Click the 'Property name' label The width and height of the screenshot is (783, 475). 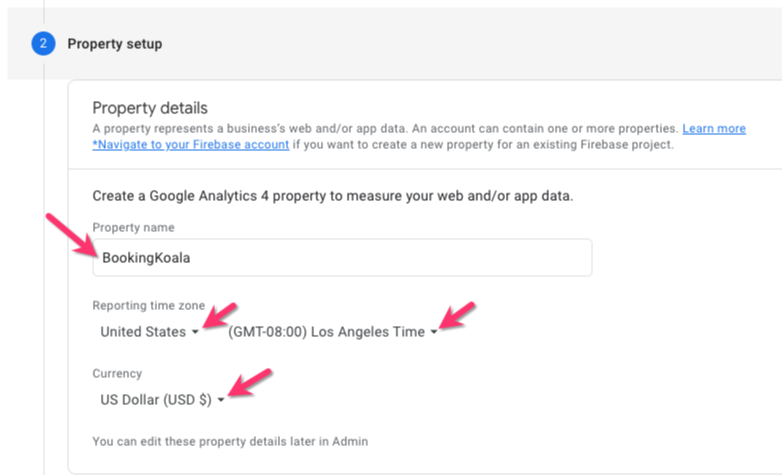click(x=133, y=227)
